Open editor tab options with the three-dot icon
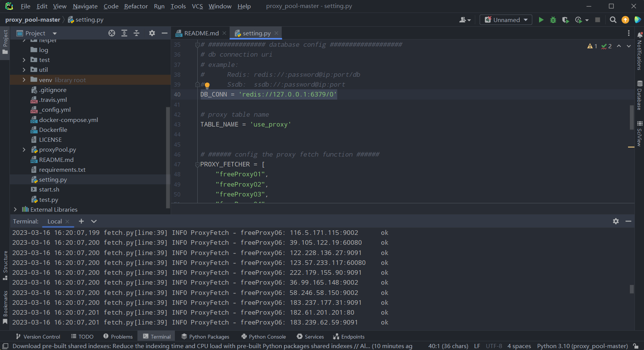The width and height of the screenshot is (644, 350). point(629,33)
